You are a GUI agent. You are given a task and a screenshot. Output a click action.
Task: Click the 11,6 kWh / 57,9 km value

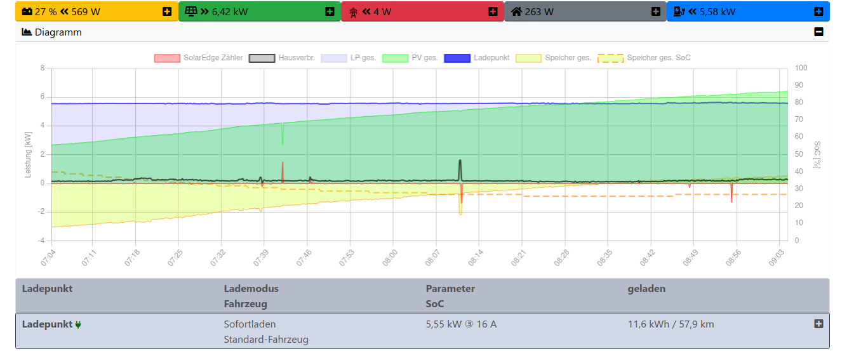[671, 324]
